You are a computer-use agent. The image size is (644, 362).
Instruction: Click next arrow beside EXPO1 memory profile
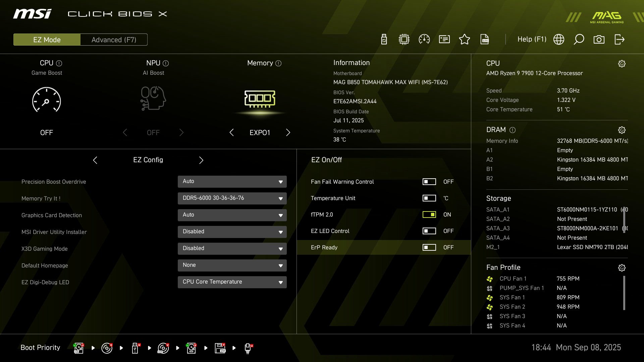coord(288,132)
